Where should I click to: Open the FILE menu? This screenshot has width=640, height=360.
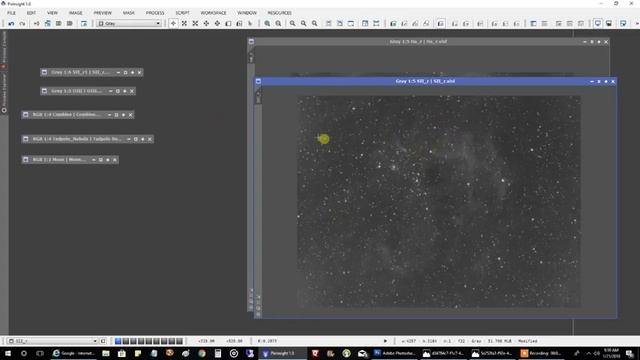coord(11,13)
